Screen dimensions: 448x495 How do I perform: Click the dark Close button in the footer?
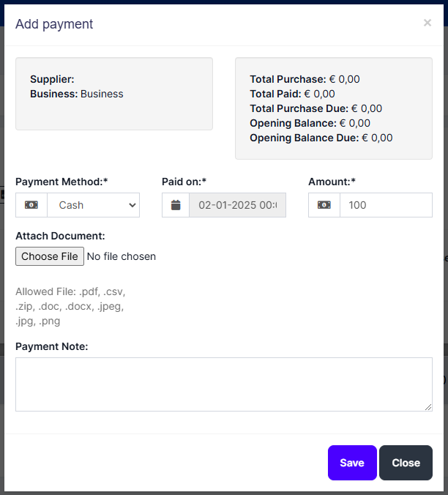pos(406,463)
